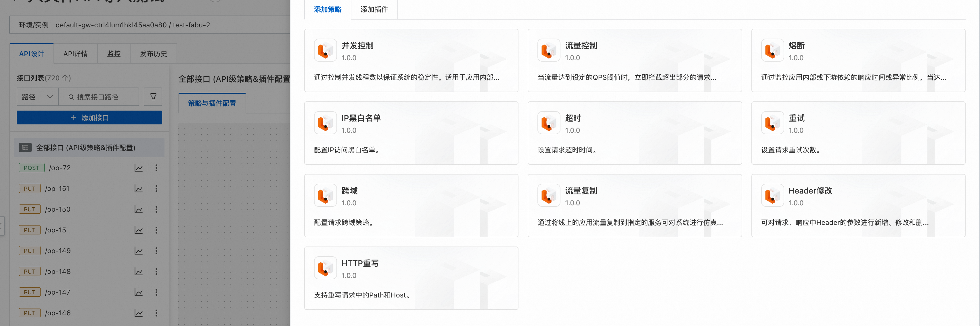Viewport: 980px width, 326px height.
Task: Open more options for /op-147
Action: [x=156, y=293]
